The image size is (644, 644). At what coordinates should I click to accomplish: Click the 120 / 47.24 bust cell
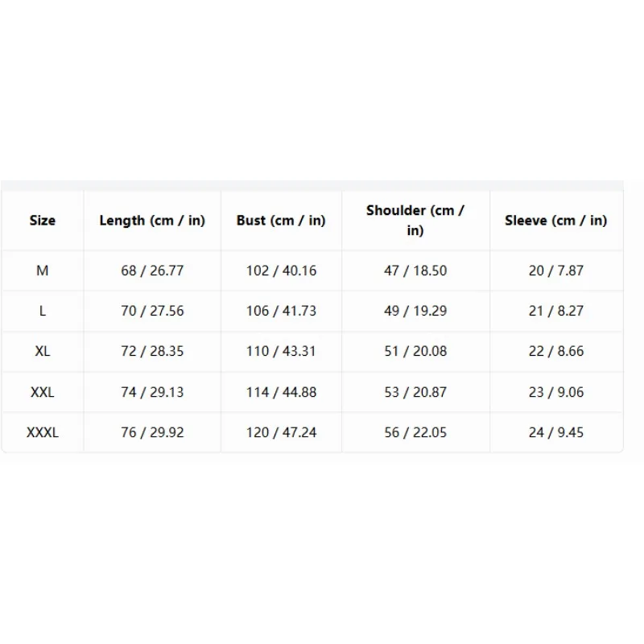281,432
